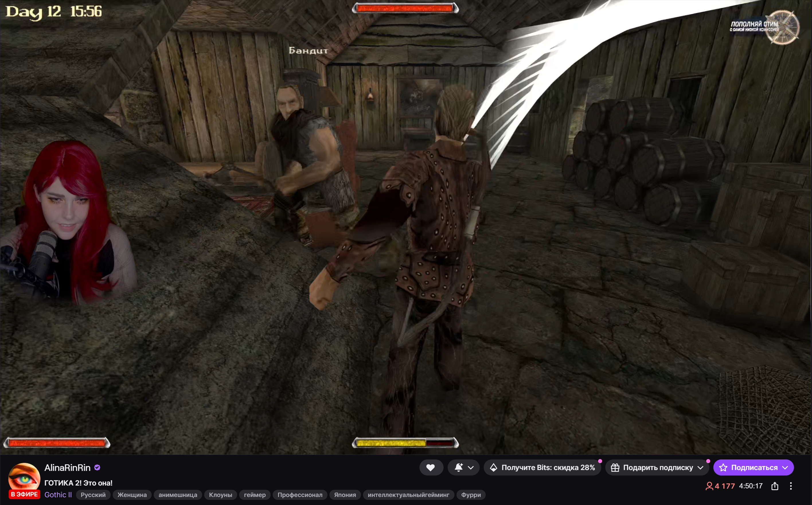Select the Русский tag
The image size is (812, 505).
click(x=93, y=495)
